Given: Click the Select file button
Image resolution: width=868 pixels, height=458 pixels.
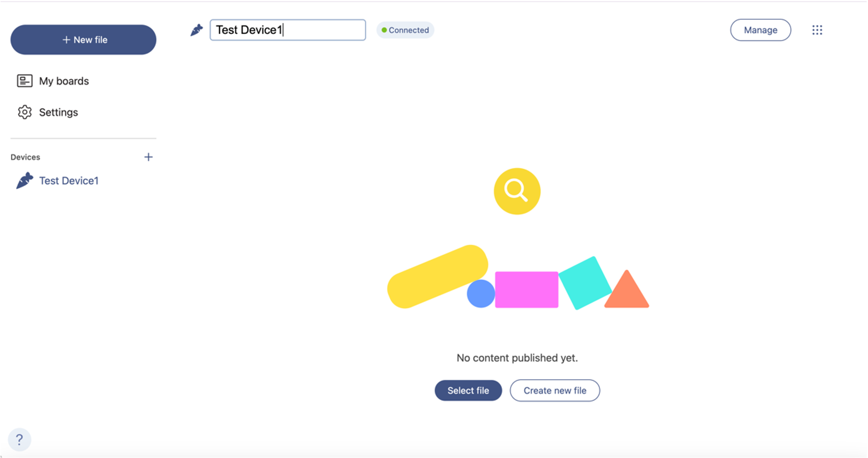Looking at the screenshot, I should pos(468,390).
